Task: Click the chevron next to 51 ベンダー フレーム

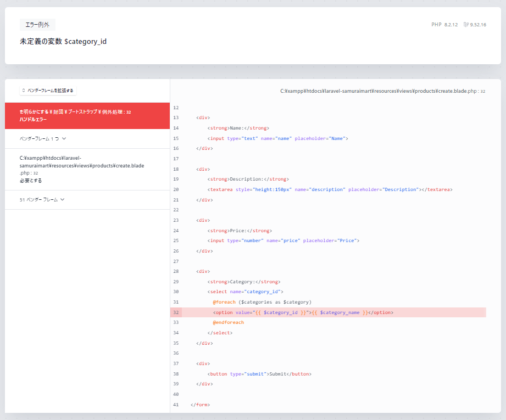Action: pos(62,200)
